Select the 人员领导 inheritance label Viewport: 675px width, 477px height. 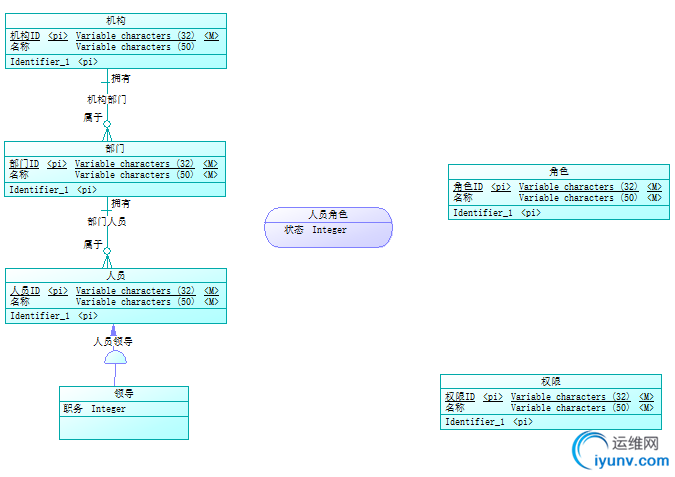coord(113,341)
